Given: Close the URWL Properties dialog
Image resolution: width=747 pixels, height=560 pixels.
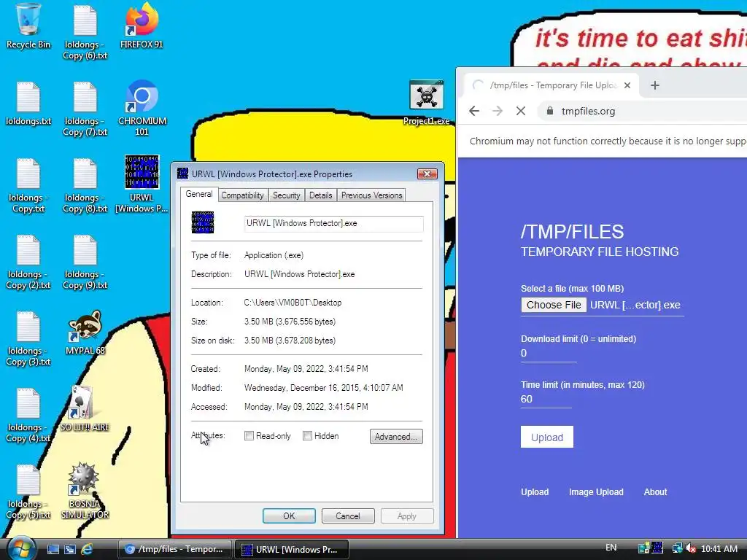Looking at the screenshot, I should click(427, 174).
